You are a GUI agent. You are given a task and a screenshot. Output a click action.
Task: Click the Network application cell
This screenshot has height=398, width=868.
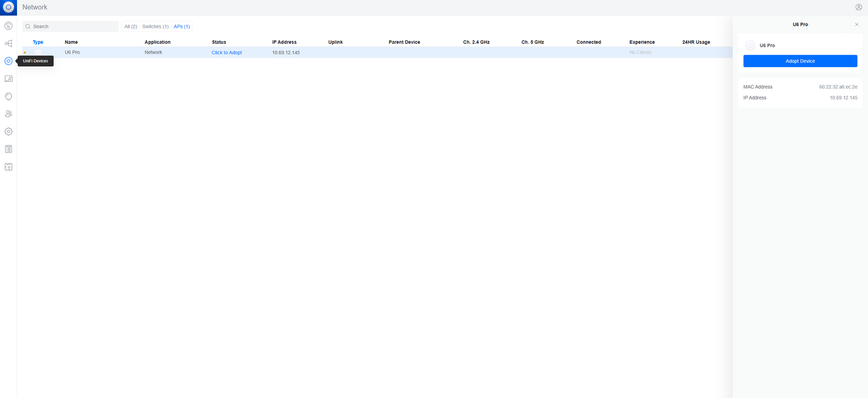154,52
